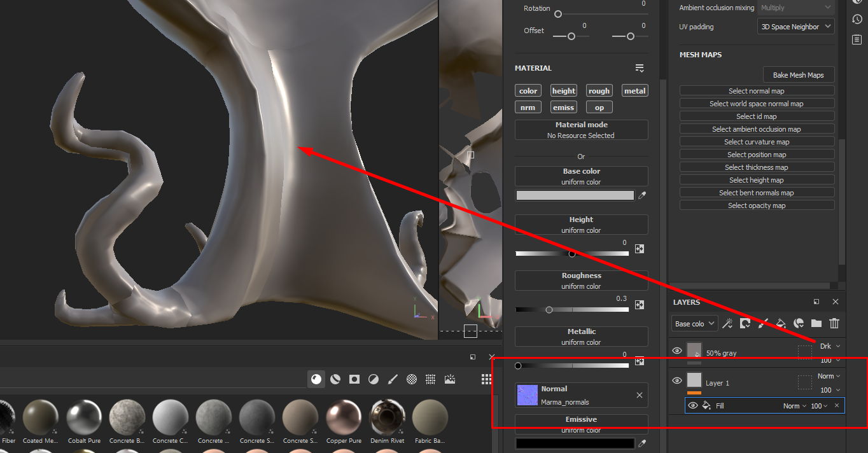
Task: Hide the Fill effect with its eye icon
Action: click(693, 405)
